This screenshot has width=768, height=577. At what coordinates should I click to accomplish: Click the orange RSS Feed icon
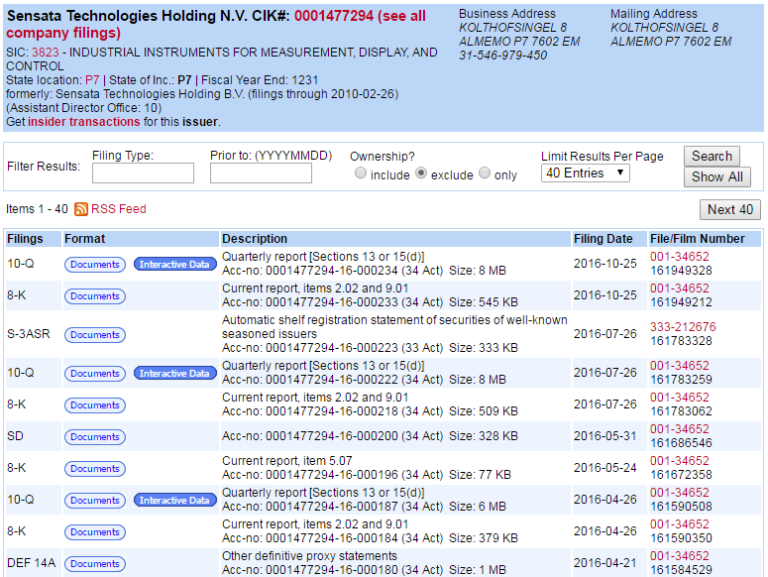click(81, 209)
